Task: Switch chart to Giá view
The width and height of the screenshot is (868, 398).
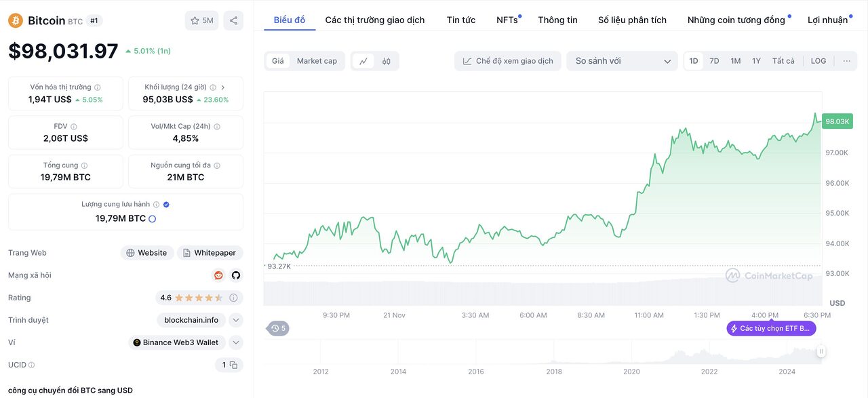Action: coord(278,61)
